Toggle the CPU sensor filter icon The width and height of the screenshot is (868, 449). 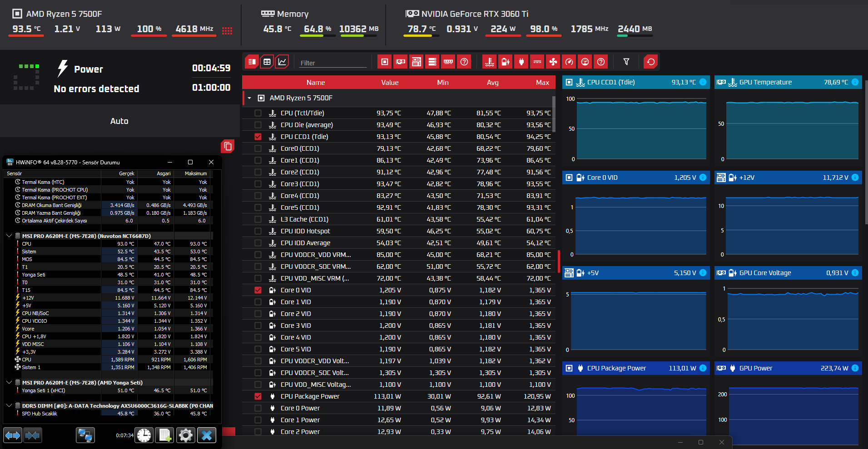point(385,62)
